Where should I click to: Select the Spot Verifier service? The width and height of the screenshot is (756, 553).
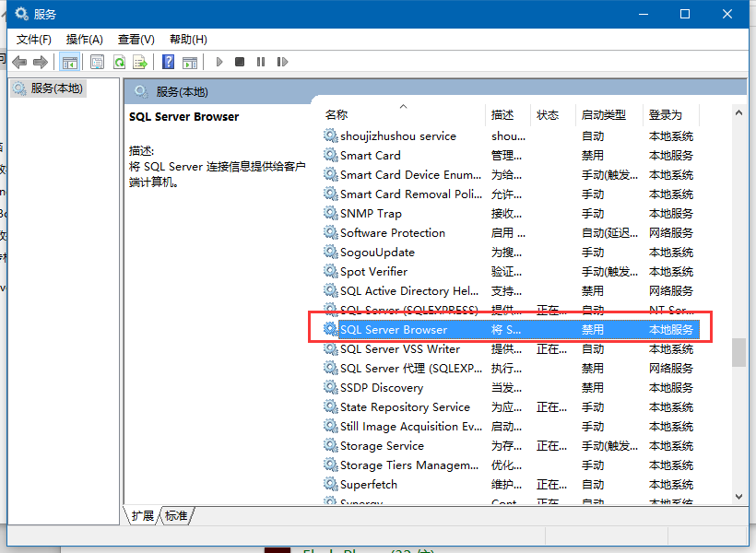point(511,272)
